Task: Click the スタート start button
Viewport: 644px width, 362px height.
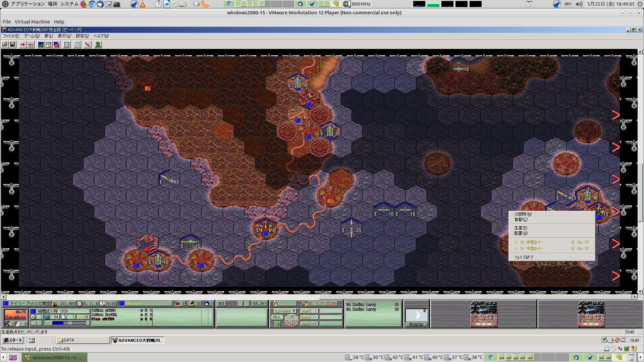Action: click(x=13, y=340)
